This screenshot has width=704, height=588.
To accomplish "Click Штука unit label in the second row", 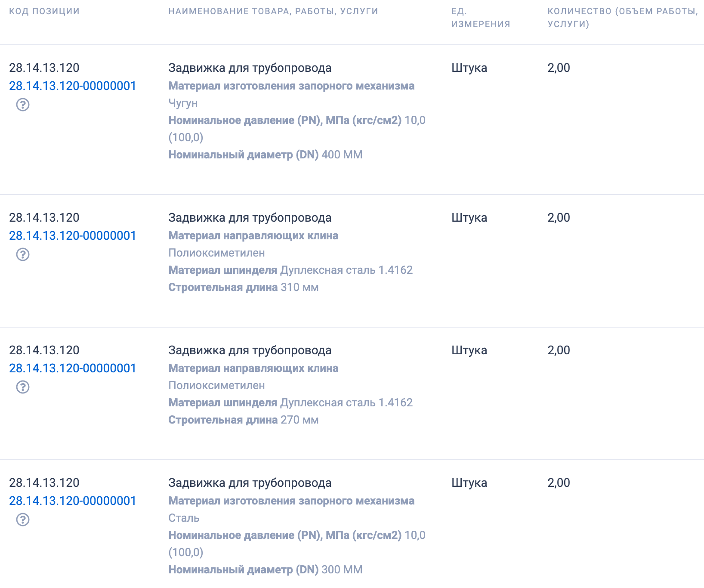I will (469, 218).
